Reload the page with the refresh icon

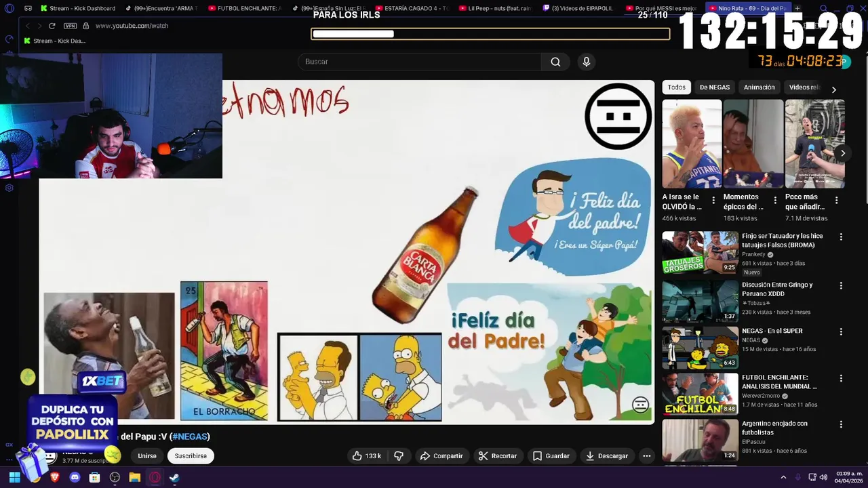52,26
